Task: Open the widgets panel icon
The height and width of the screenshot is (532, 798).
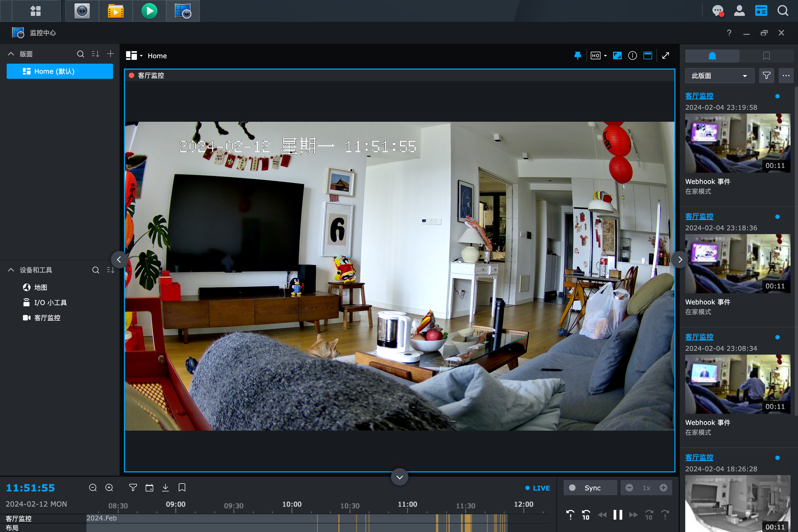Action: [x=761, y=11]
